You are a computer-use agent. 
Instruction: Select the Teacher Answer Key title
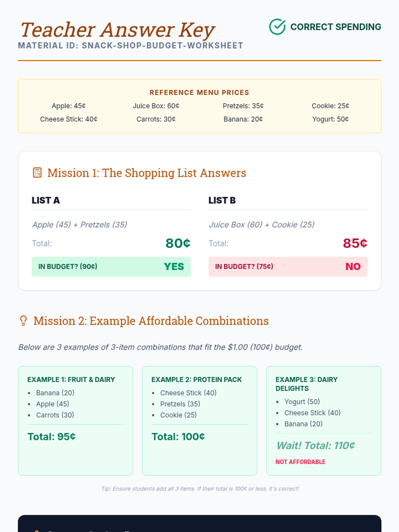click(117, 30)
